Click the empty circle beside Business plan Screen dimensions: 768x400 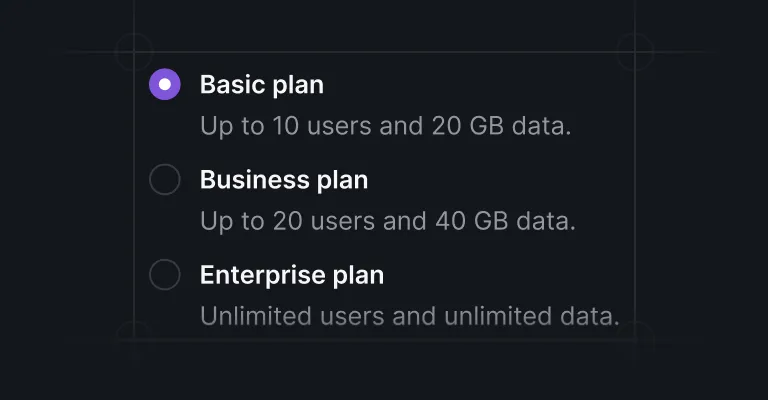click(165, 179)
